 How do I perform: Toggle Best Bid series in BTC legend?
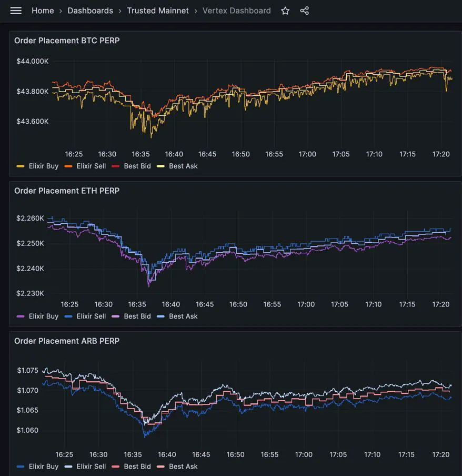coord(137,166)
